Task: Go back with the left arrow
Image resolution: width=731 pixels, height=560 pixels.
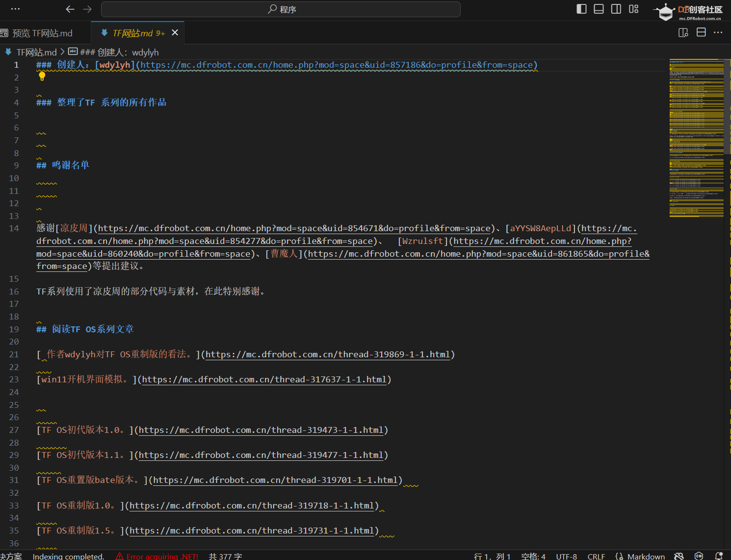Action: tap(70, 9)
